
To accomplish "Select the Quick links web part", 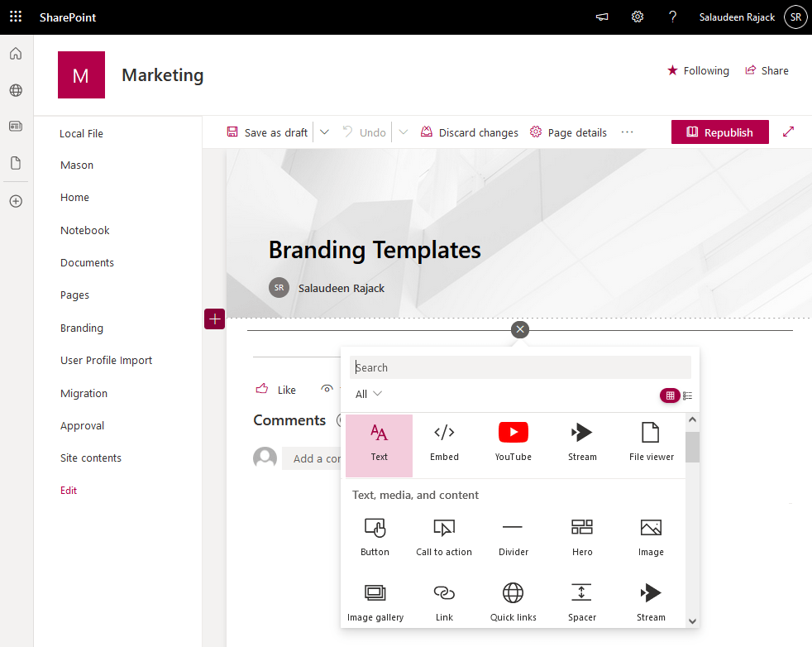I will click(513, 601).
